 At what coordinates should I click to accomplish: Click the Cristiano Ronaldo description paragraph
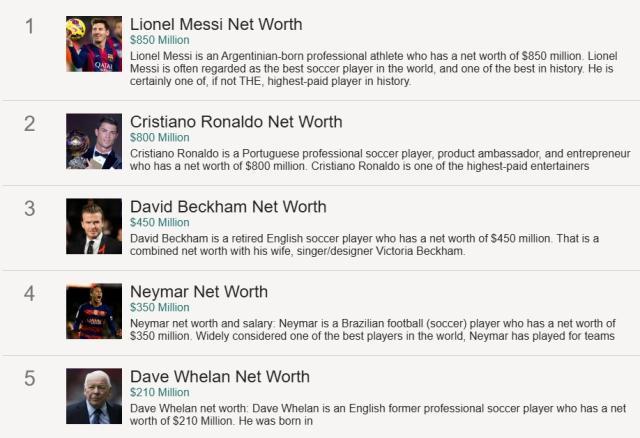coord(380,160)
